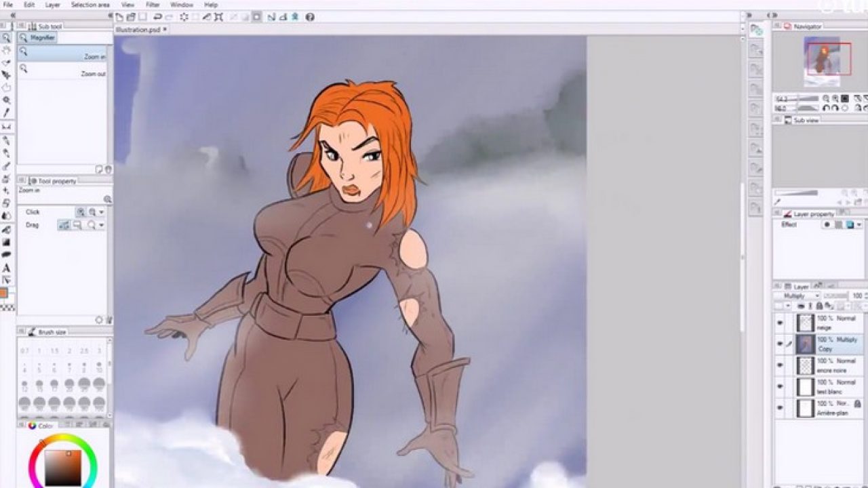Open the Click option dropdown arrow in Tool property
Image resolution: width=868 pixels, height=488 pixels.
pos(102,212)
